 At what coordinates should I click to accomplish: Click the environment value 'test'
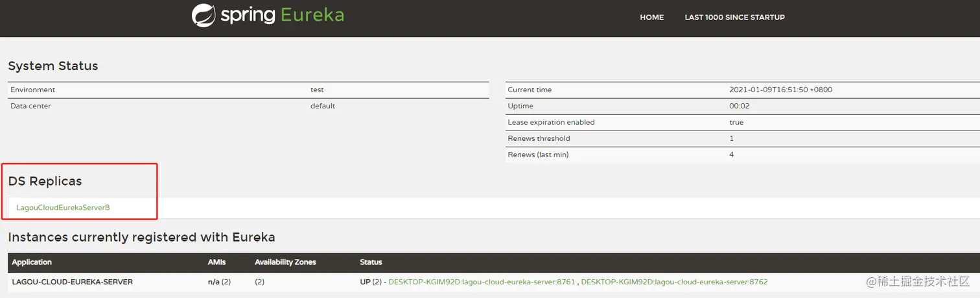[317, 90]
